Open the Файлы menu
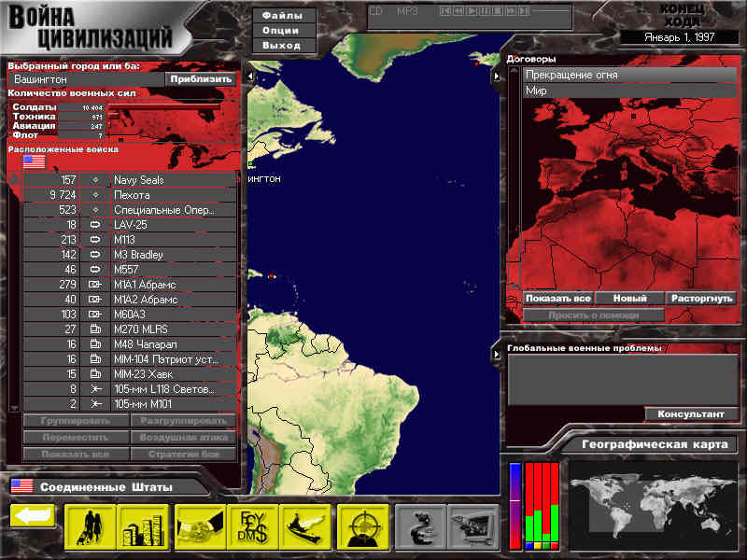This screenshot has height=560, width=747. [281, 16]
